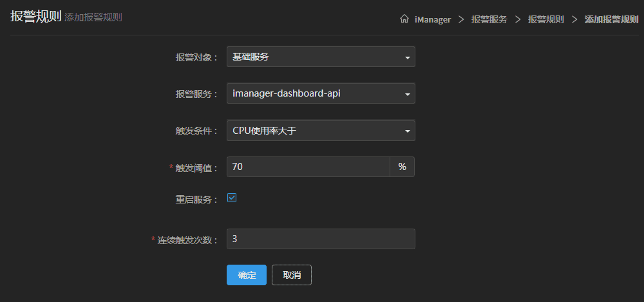
Task: Click the 触发阈值 required field label
Action: coord(197,167)
